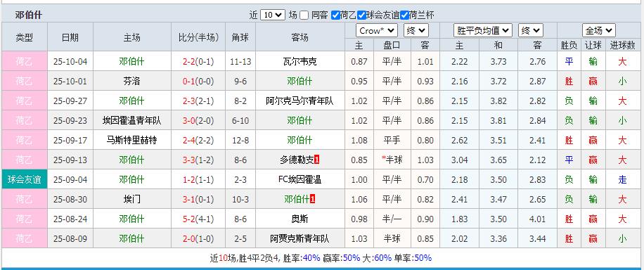Viewport: 644px width, 270px height.
Task: Open the 终 dropdown beside Crow*
Action: pyautogui.click(x=416, y=30)
